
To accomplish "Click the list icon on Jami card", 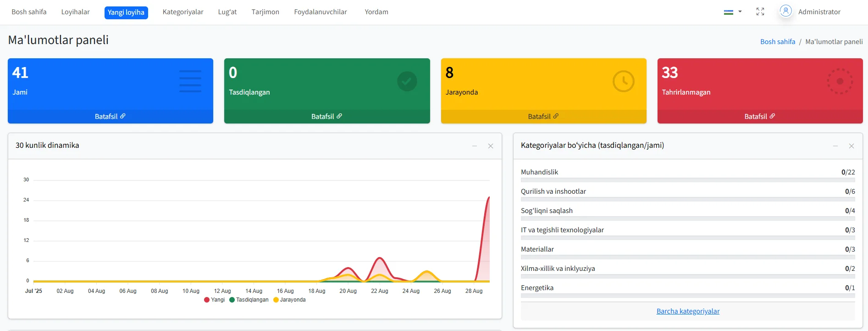I will pyautogui.click(x=190, y=81).
